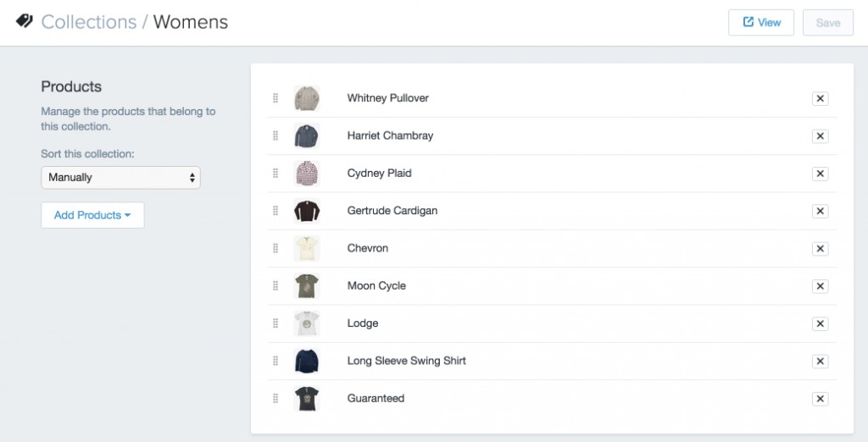Open the Sort this collection dropdown
Screen dimensions: 868x442
(x=120, y=178)
